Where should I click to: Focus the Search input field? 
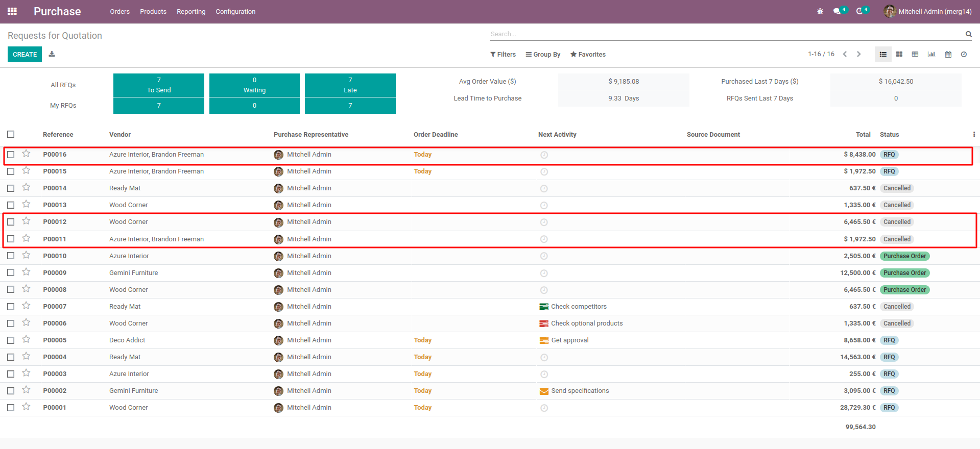click(x=725, y=34)
